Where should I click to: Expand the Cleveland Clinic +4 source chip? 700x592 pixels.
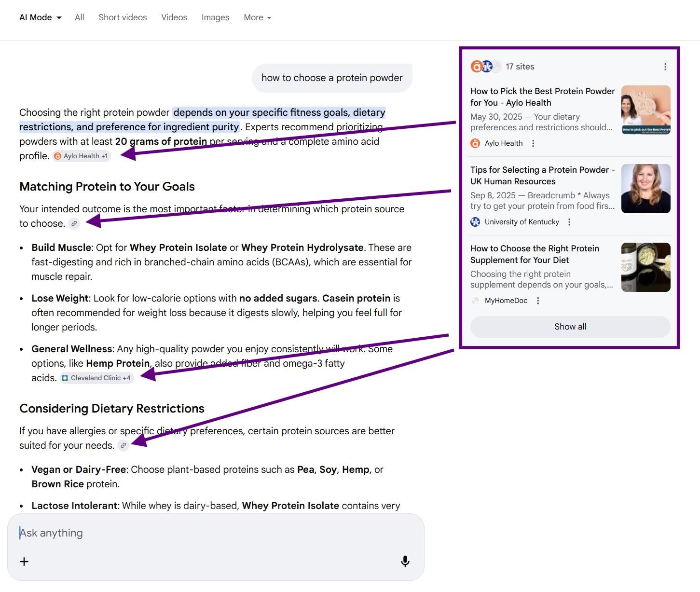point(96,378)
